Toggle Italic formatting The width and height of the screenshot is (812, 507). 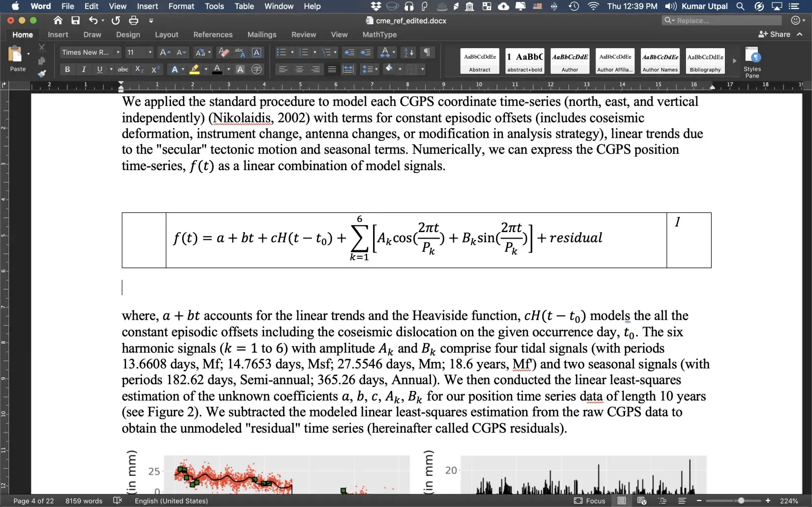pyautogui.click(x=84, y=69)
